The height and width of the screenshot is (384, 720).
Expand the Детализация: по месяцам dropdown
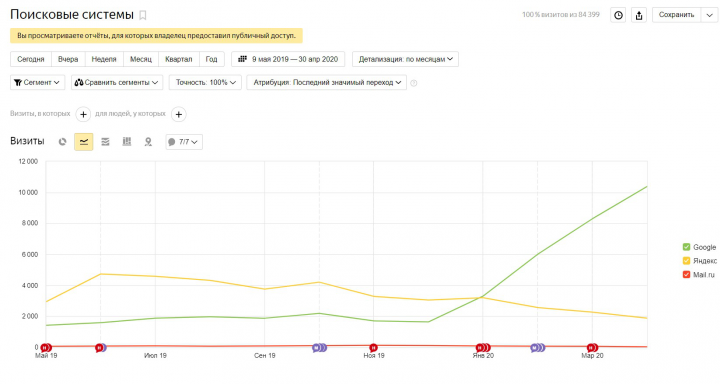(405, 59)
